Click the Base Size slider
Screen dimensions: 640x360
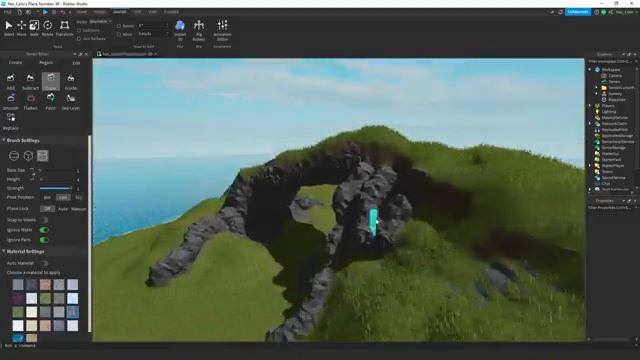[56, 170]
